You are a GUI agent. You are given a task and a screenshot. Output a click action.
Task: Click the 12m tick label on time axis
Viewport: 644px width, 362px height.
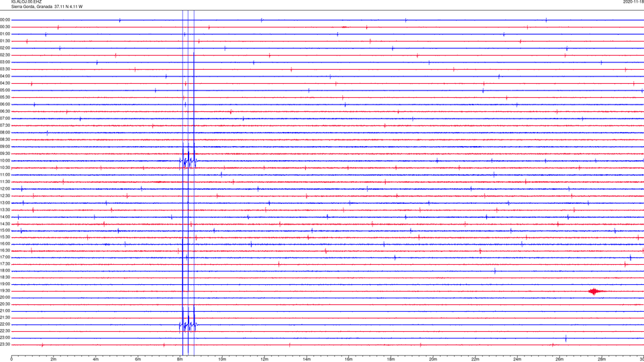pos(264,359)
